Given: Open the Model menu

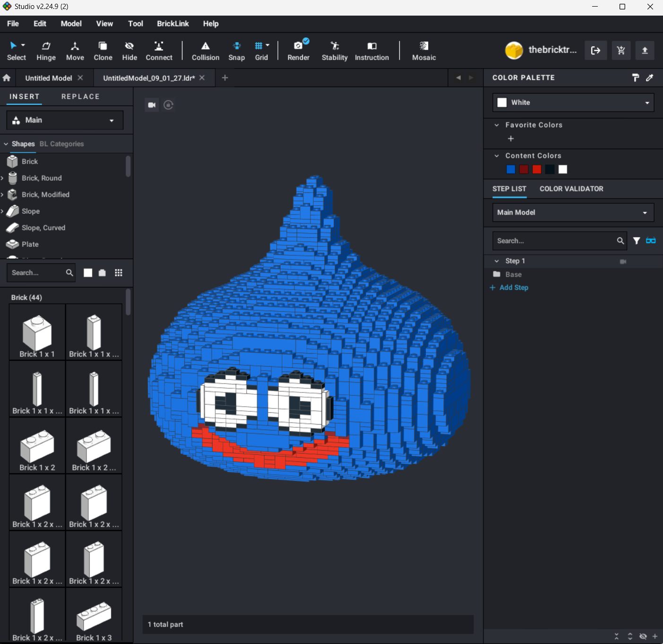Looking at the screenshot, I should (x=71, y=24).
